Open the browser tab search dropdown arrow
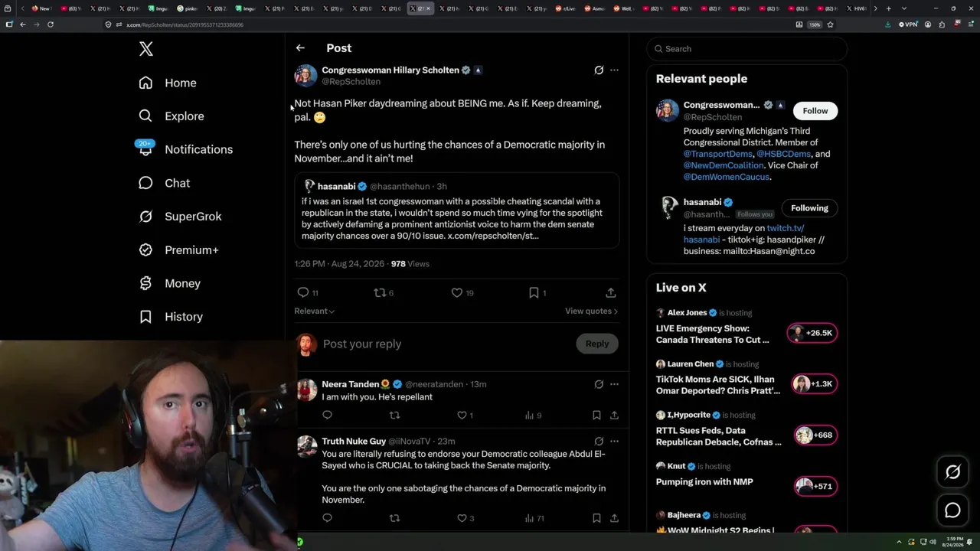The height and width of the screenshot is (551, 980). (904, 8)
